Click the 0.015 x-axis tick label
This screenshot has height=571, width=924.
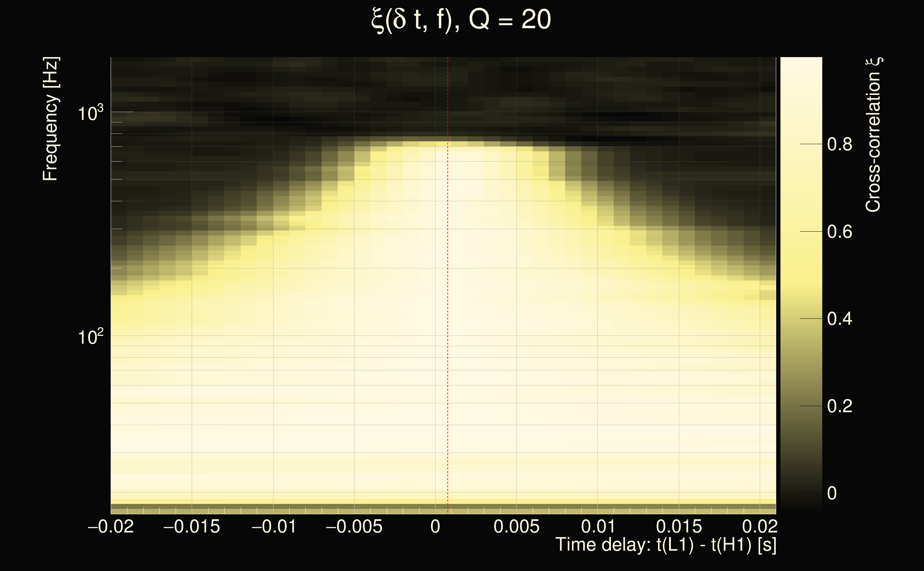coord(679,526)
